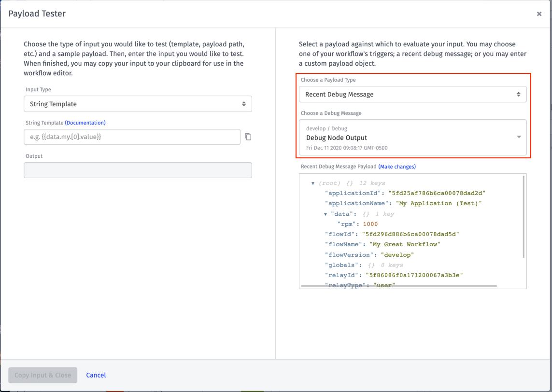Screen dimensions: 552x392
Task: Copy string template to clipboard icon
Action: (x=248, y=137)
